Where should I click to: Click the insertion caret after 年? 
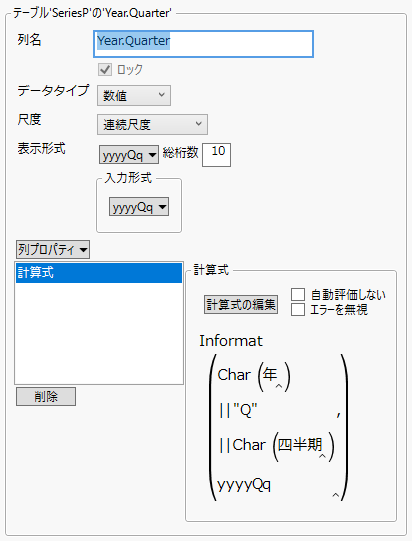(x=279, y=386)
